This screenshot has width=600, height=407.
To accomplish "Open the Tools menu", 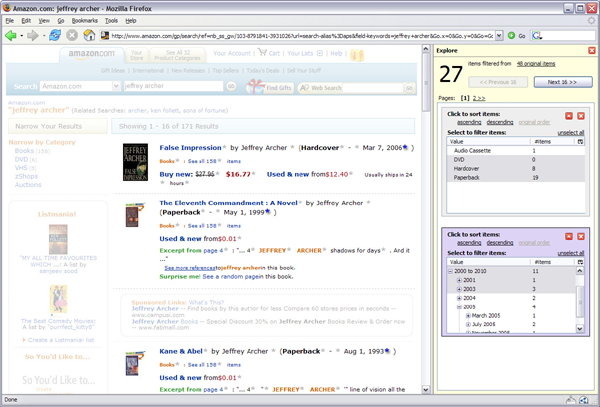I will [111, 20].
